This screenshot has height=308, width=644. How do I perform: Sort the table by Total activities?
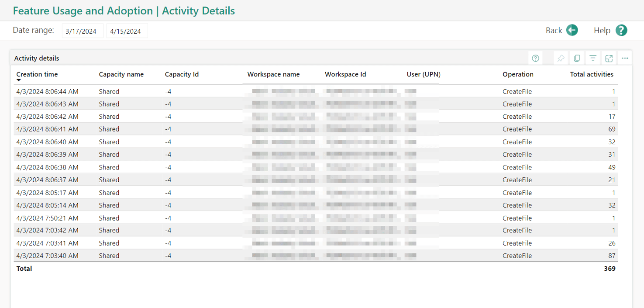(x=592, y=74)
